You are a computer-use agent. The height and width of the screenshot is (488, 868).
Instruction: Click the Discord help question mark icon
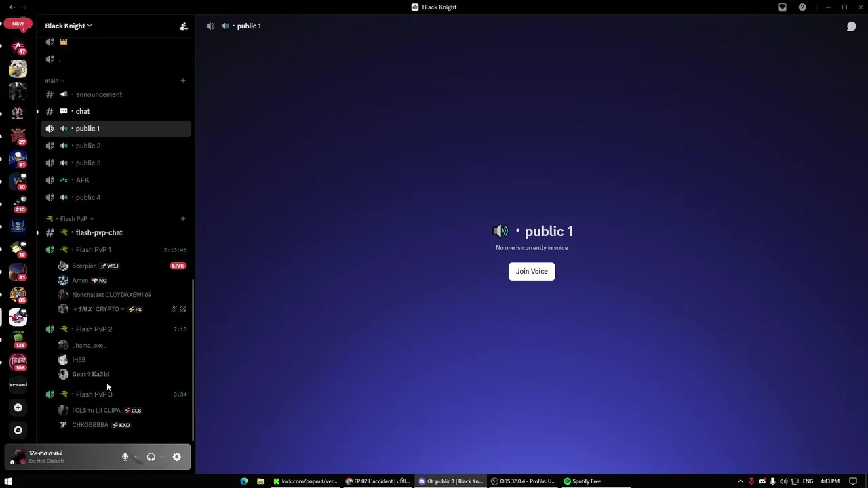[802, 7]
